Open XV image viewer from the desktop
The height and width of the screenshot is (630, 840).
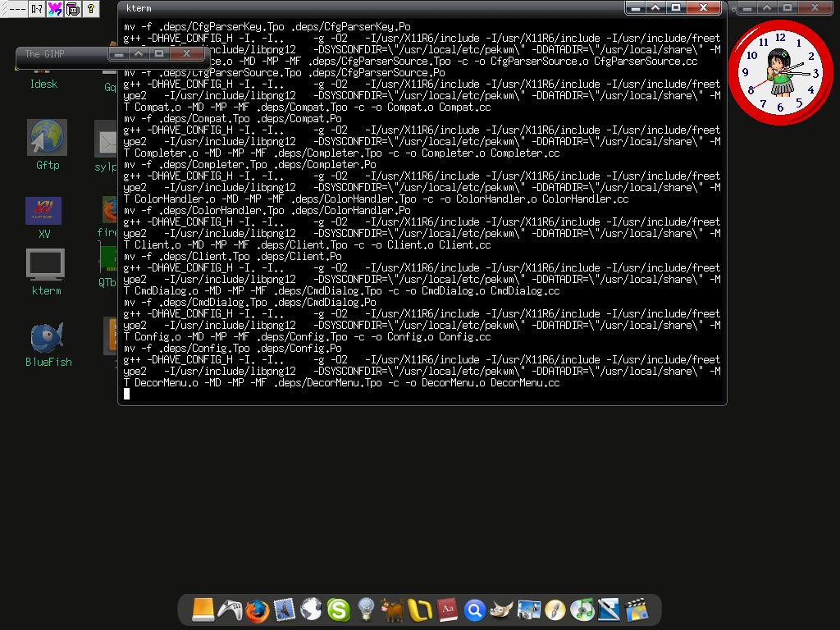(43, 209)
